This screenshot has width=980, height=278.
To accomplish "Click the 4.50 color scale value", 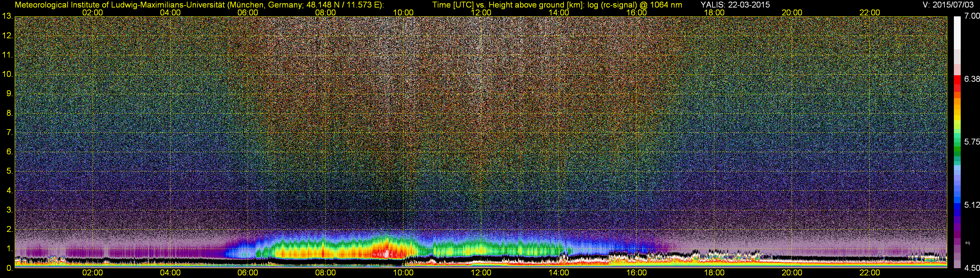I will click(972, 268).
